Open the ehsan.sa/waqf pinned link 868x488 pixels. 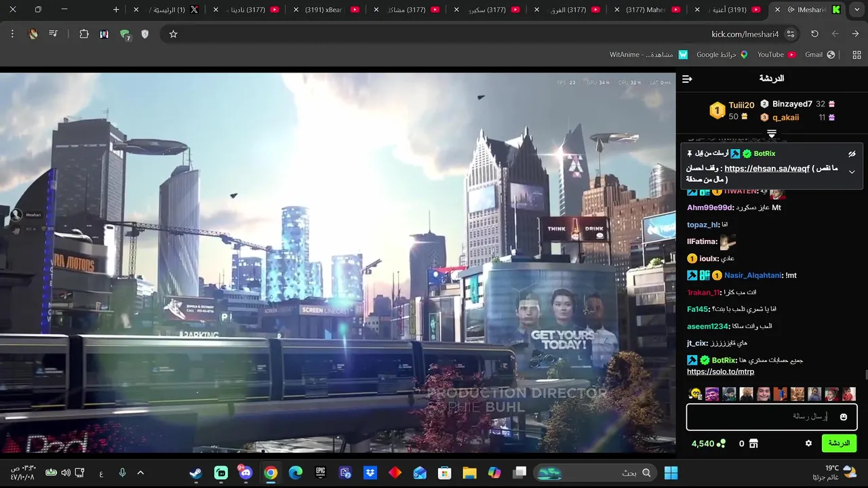click(767, 169)
